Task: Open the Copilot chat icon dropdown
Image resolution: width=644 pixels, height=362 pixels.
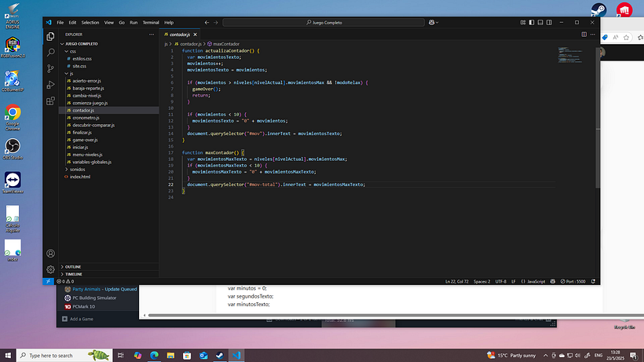Action: tap(434, 23)
